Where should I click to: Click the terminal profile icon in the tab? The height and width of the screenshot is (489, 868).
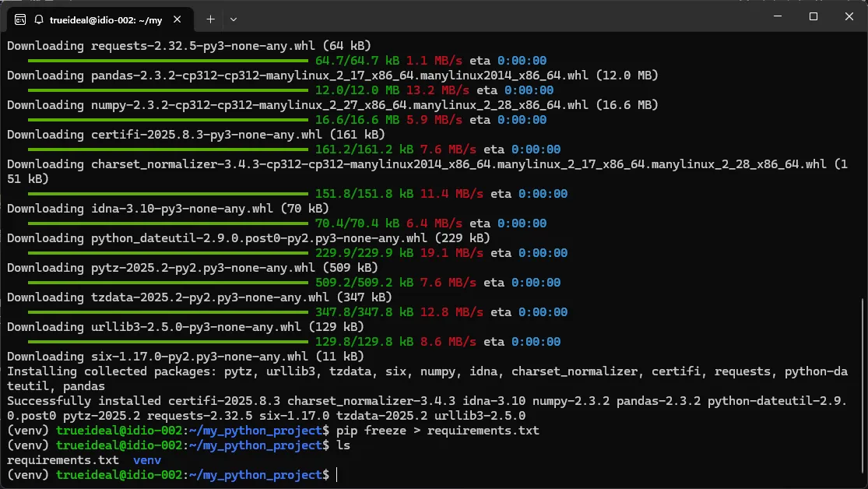click(x=19, y=18)
